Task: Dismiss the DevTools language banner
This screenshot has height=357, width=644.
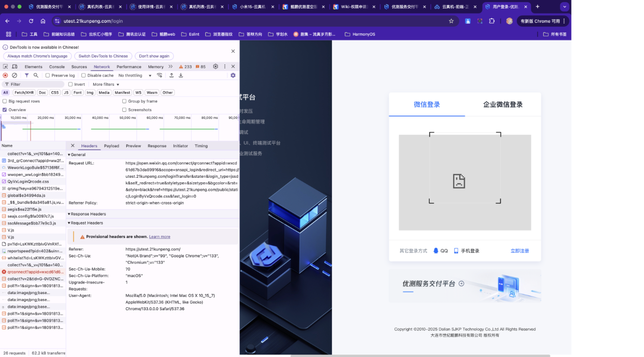Action: [x=233, y=51]
